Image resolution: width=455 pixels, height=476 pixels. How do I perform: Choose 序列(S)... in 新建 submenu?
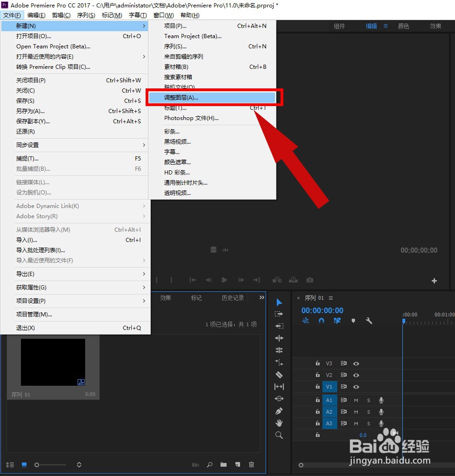(x=212, y=47)
